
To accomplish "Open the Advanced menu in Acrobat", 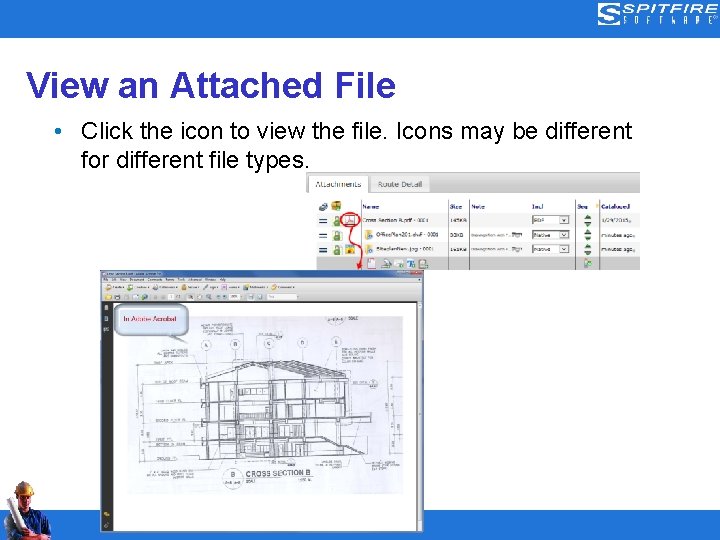I will coord(195,280).
